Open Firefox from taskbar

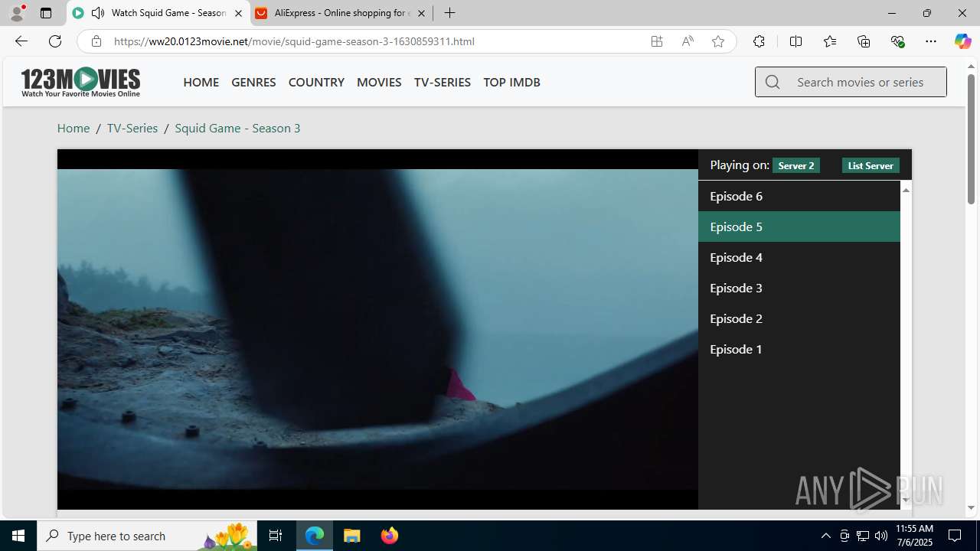click(x=389, y=536)
